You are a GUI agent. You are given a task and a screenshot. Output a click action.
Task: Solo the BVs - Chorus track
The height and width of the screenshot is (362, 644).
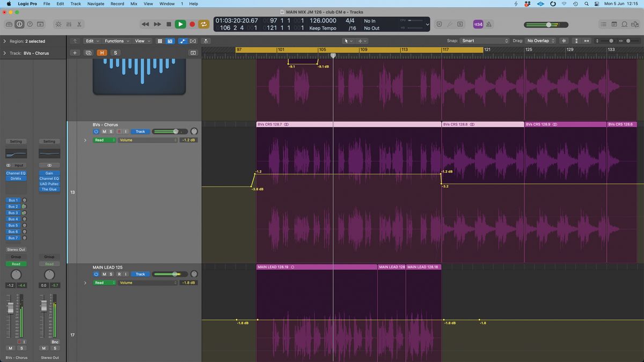click(111, 131)
